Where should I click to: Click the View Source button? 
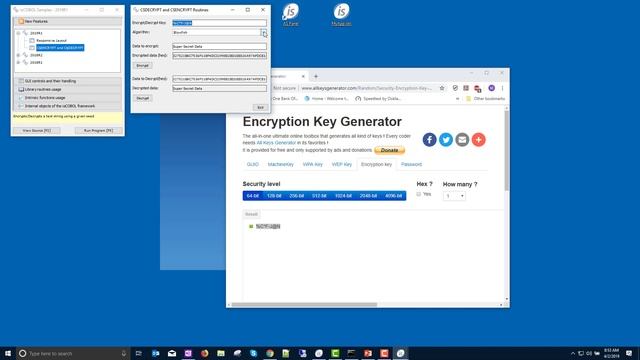point(37,131)
